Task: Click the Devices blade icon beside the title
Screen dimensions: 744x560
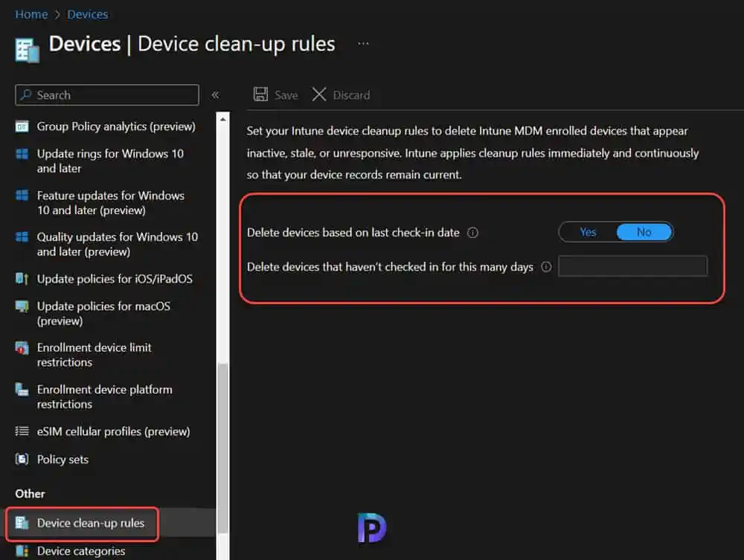Action: [27, 50]
